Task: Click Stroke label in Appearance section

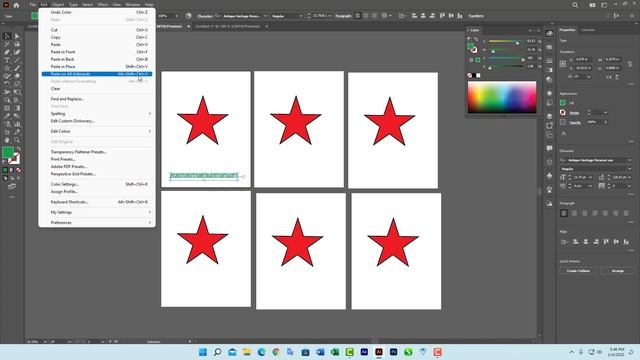Action: point(574,113)
